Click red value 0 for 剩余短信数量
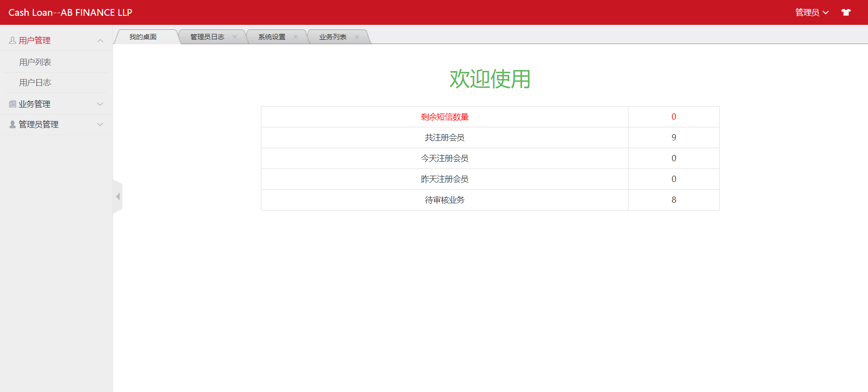This screenshot has width=868, height=392. click(674, 117)
